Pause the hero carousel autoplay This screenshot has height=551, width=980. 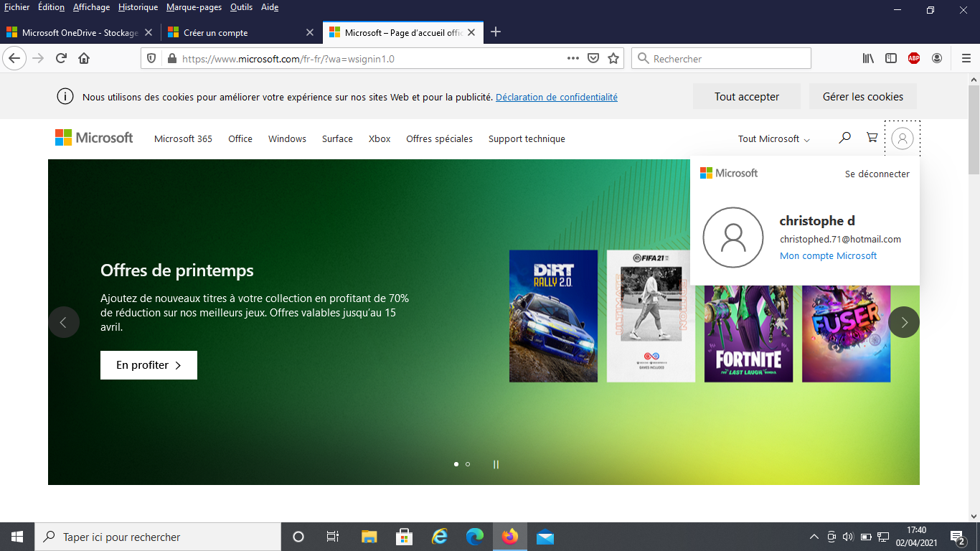tap(496, 464)
